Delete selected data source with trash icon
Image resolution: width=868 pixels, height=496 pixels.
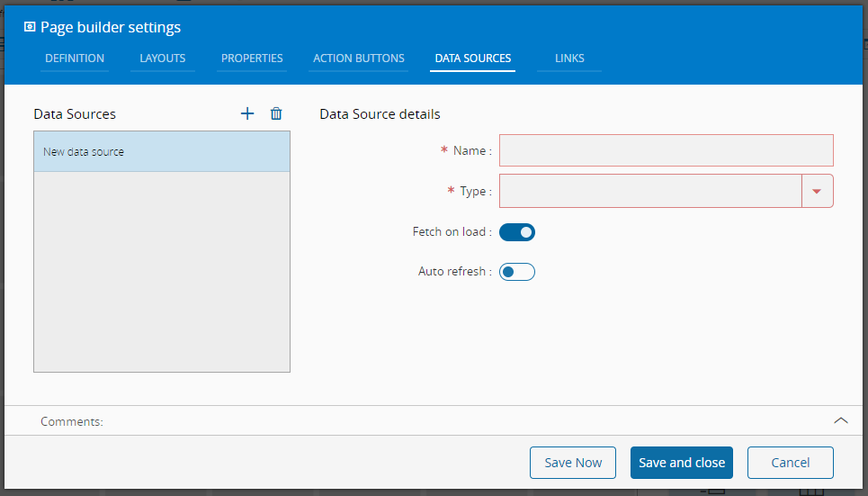click(276, 113)
